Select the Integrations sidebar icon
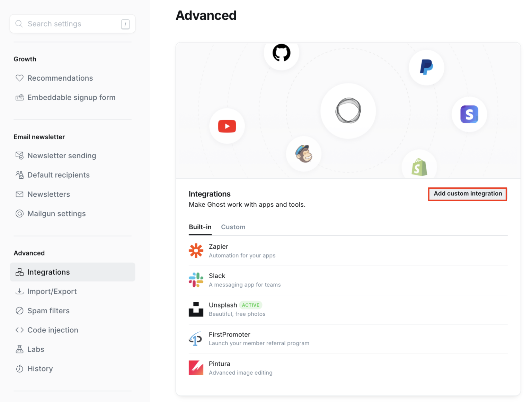 (20, 272)
